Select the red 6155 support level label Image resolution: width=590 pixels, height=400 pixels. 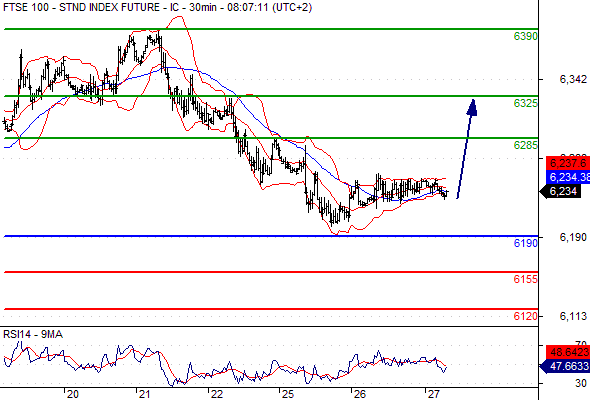(x=526, y=279)
